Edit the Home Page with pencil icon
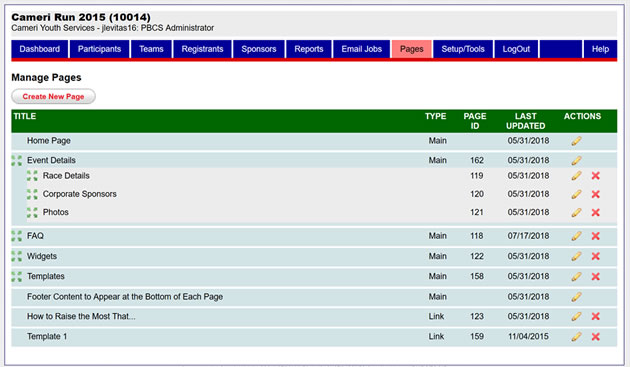The width and height of the screenshot is (630, 367). point(576,141)
